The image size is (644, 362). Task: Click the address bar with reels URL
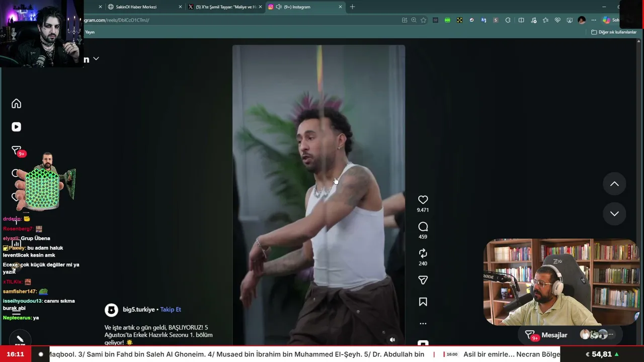[242, 20]
